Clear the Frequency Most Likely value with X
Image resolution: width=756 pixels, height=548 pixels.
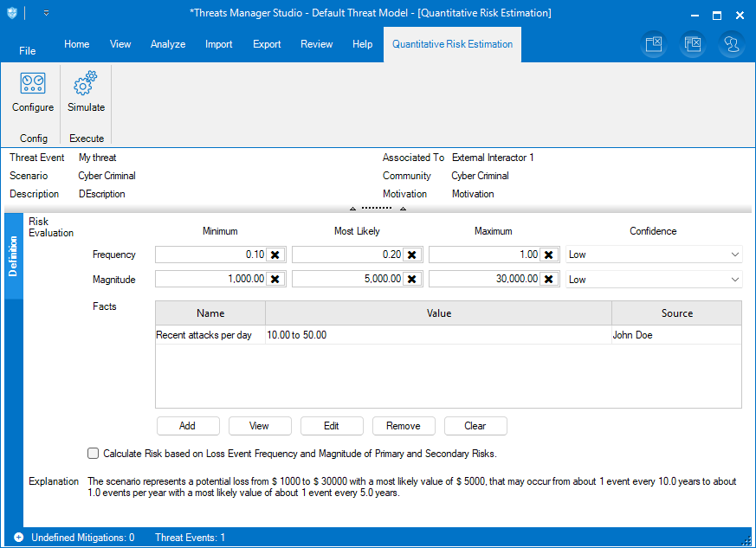411,255
